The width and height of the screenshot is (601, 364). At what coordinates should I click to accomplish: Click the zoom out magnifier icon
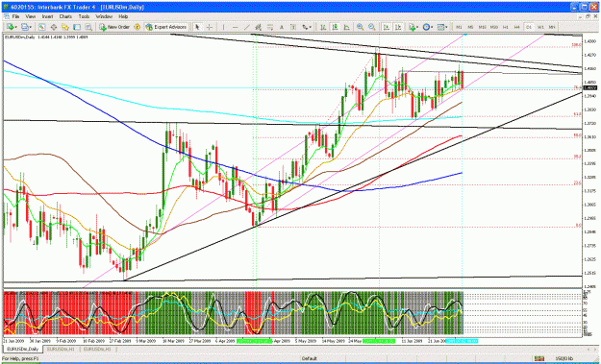pyautogui.click(x=372, y=27)
